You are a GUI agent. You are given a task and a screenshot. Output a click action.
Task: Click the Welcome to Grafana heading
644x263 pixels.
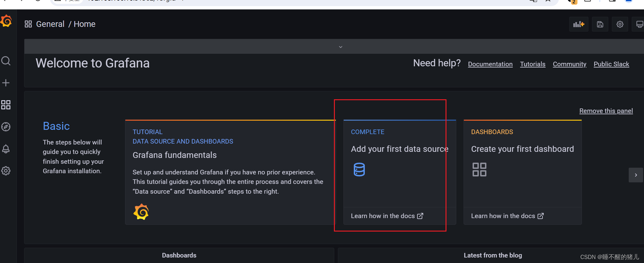pos(93,63)
